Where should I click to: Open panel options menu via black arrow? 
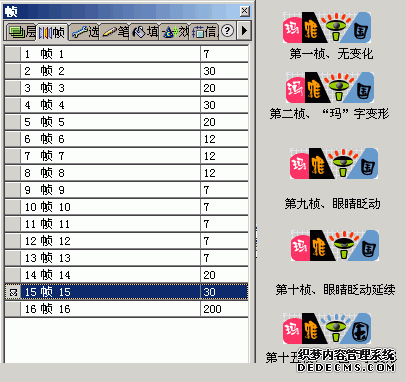(x=244, y=31)
